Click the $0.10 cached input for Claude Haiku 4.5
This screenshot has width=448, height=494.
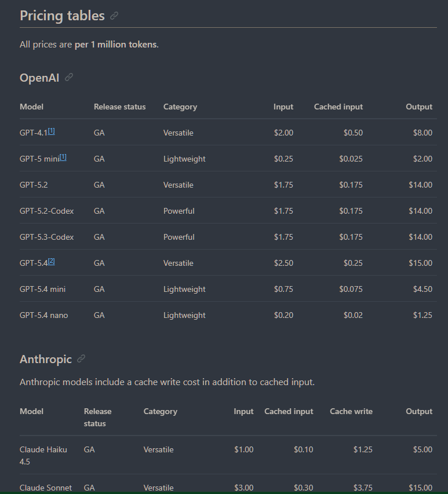point(304,449)
